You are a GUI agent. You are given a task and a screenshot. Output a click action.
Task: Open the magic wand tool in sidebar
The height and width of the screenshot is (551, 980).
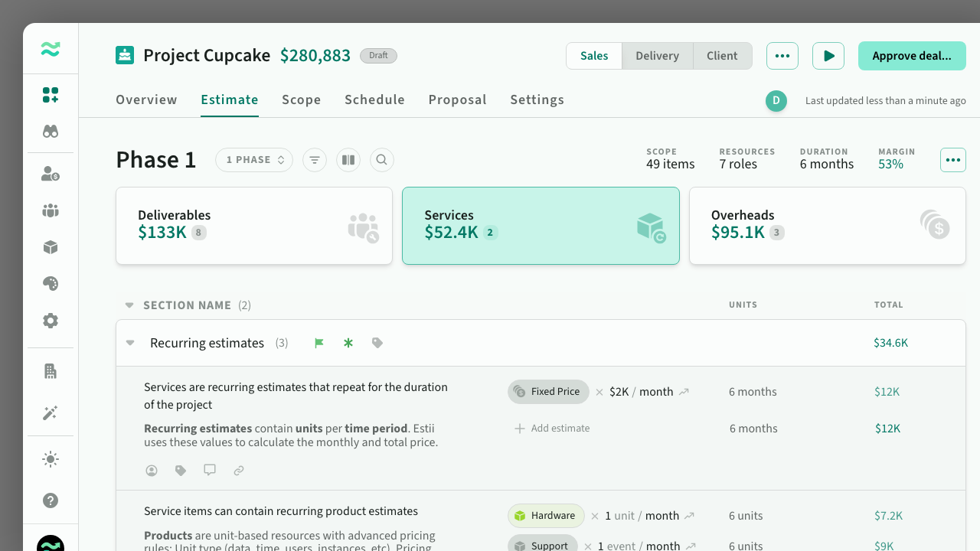click(51, 413)
